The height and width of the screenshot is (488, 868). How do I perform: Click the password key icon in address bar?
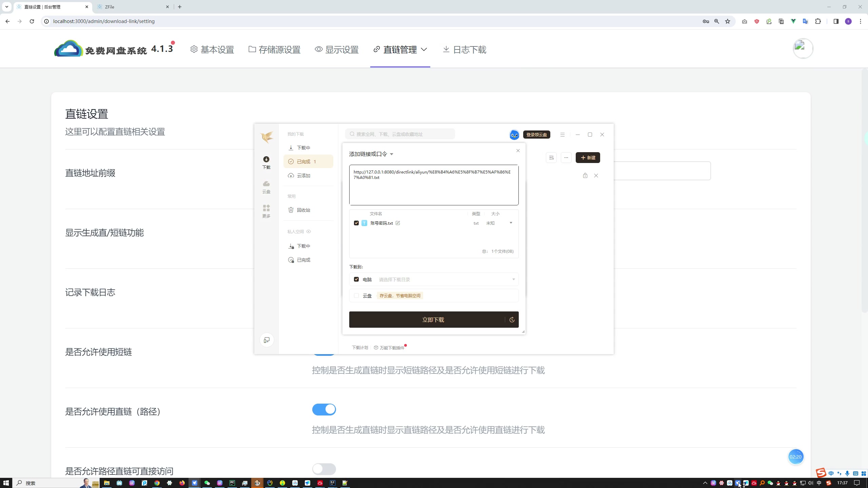pos(706,21)
